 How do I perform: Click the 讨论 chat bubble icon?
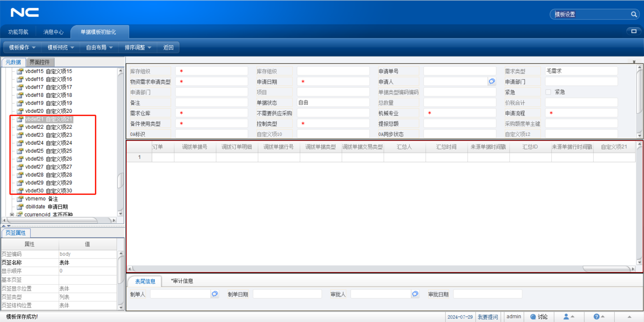click(x=533, y=317)
